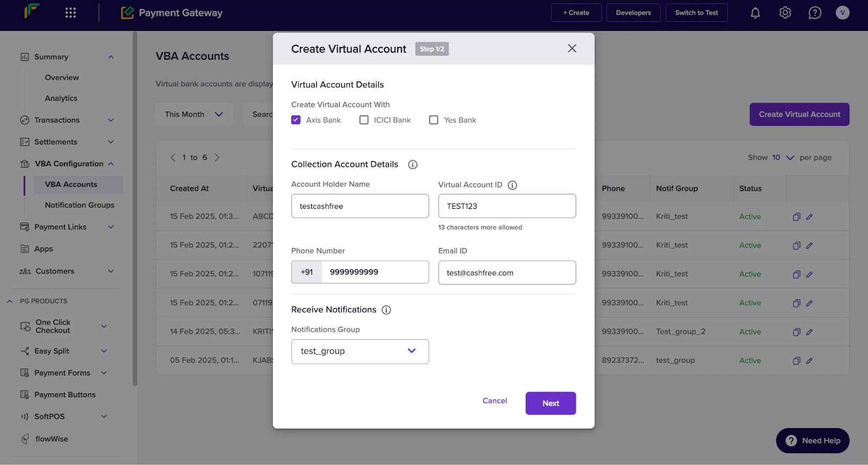Click the Summary sidebar icon
Screen dimensions: 868x465
tap(24, 57)
